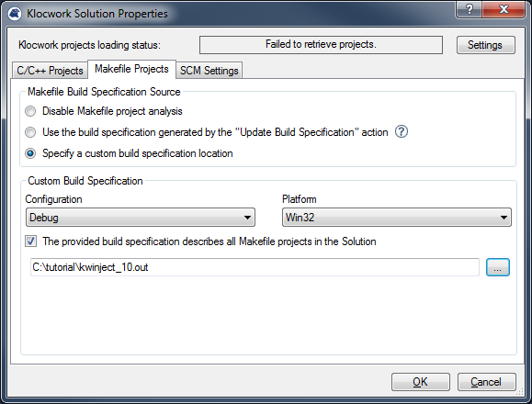The image size is (532, 404).
Task: Click the kwinject_10.out path text field
Action: [255, 267]
